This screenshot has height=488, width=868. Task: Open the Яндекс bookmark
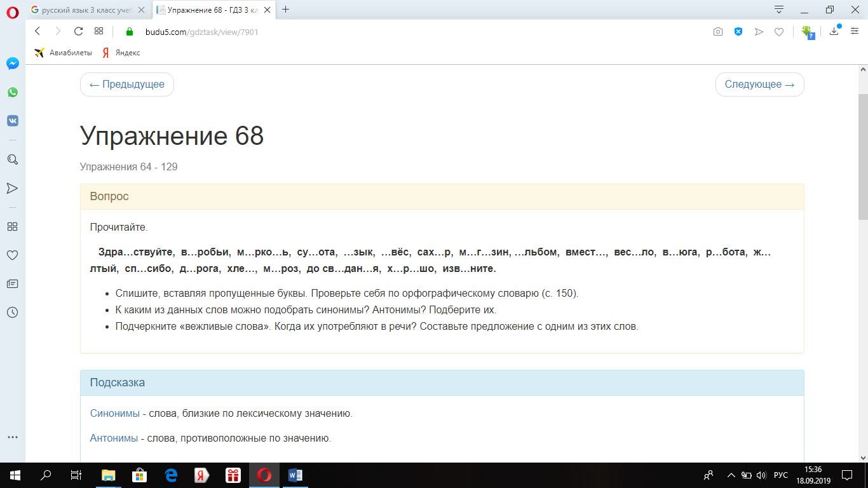121,53
